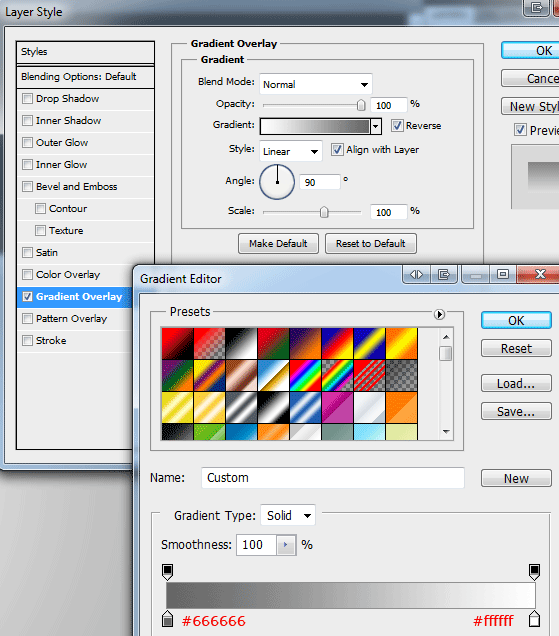Enable the Bevel and Emboss checkbox

[x=27, y=187]
